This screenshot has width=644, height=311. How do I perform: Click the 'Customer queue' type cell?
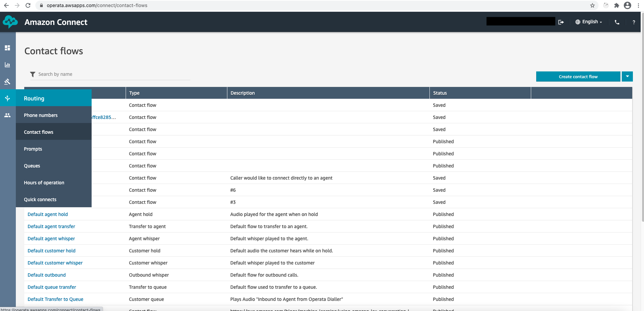(147, 299)
